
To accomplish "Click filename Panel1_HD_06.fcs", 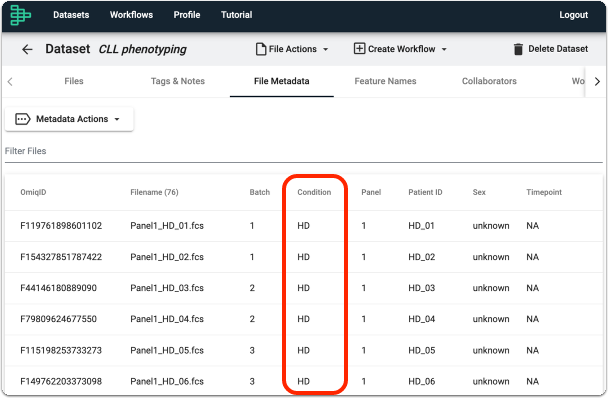I will [x=167, y=382].
